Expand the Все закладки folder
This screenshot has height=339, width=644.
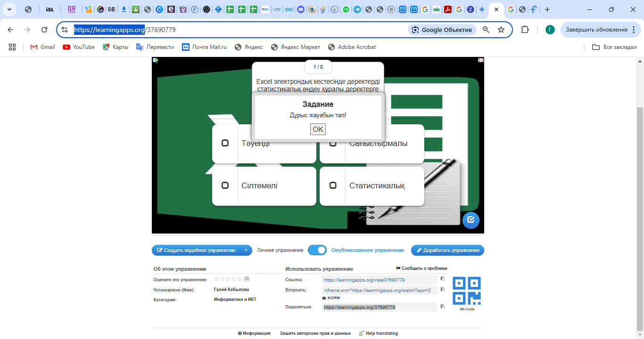(615, 47)
